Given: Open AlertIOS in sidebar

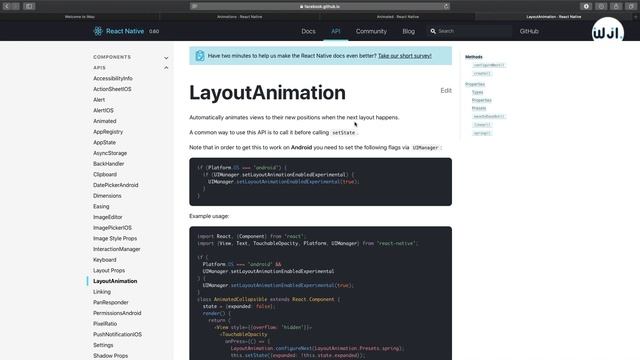Looking at the screenshot, I should pos(103,110).
